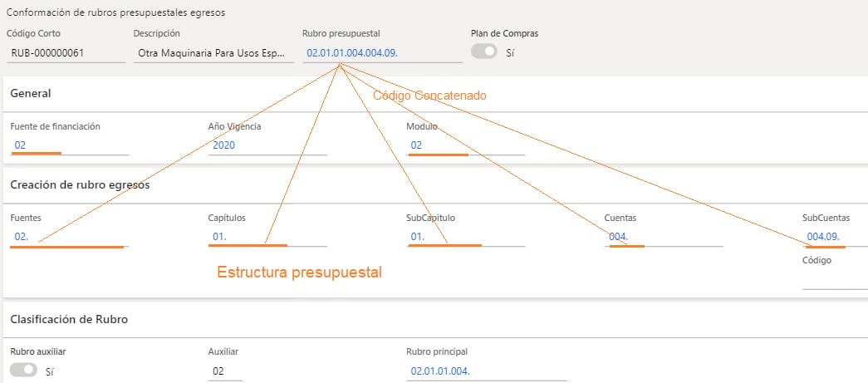Viewport: 868px width, 383px height.
Task: Click the Año Vigencia 2020 field
Action: (x=266, y=145)
